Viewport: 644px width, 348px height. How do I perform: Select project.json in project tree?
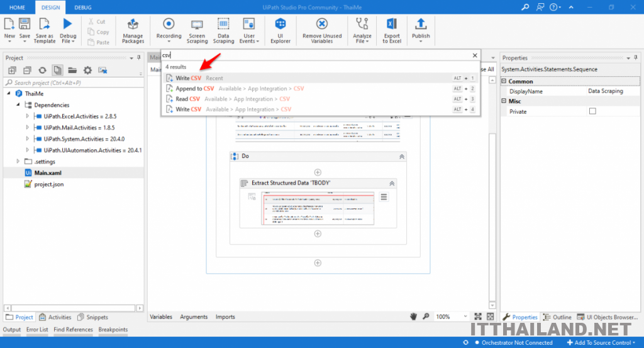49,184
